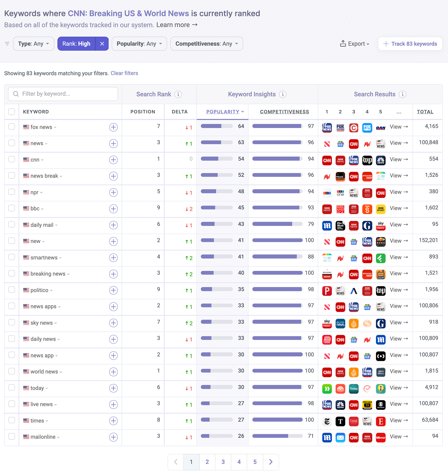Tick the politico row checkbox
The width and height of the screenshot is (448, 476).
11,289
